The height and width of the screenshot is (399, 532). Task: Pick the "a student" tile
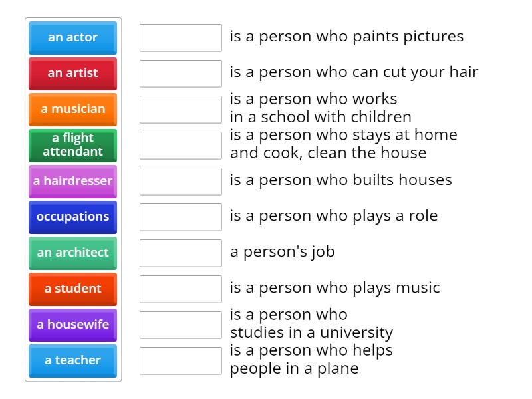point(72,289)
